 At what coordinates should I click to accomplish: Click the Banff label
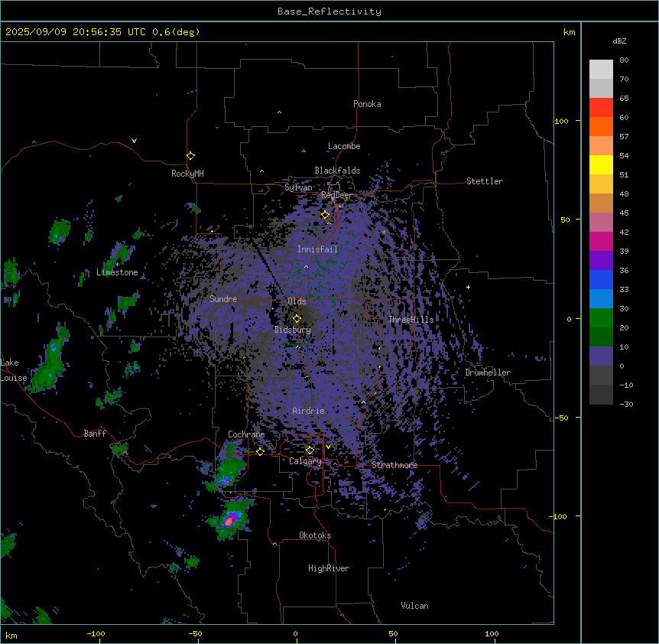pyautogui.click(x=95, y=434)
